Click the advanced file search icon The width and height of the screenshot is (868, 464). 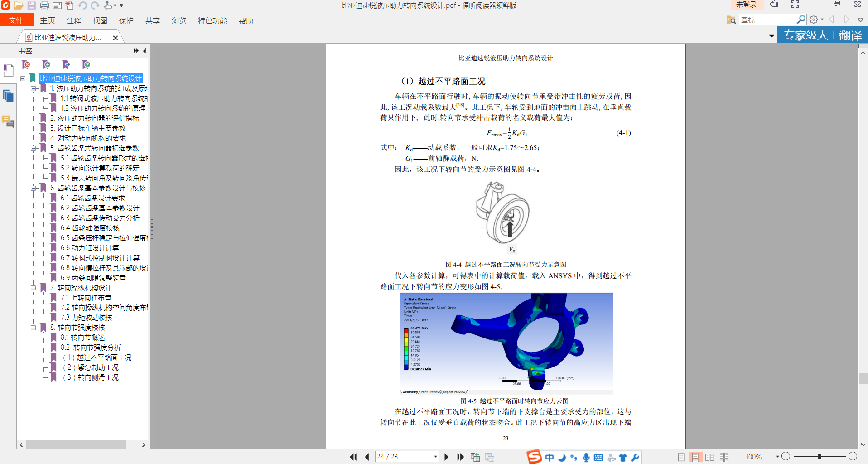click(731, 20)
